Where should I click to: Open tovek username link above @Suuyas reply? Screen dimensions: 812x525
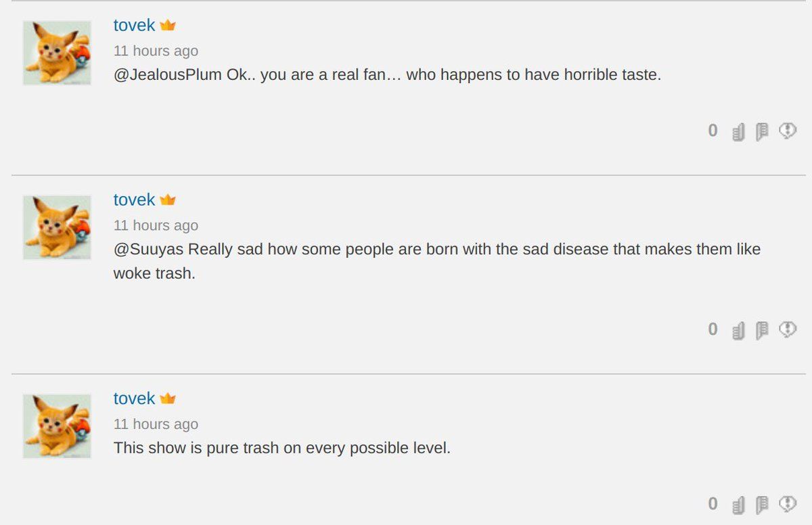tap(134, 200)
